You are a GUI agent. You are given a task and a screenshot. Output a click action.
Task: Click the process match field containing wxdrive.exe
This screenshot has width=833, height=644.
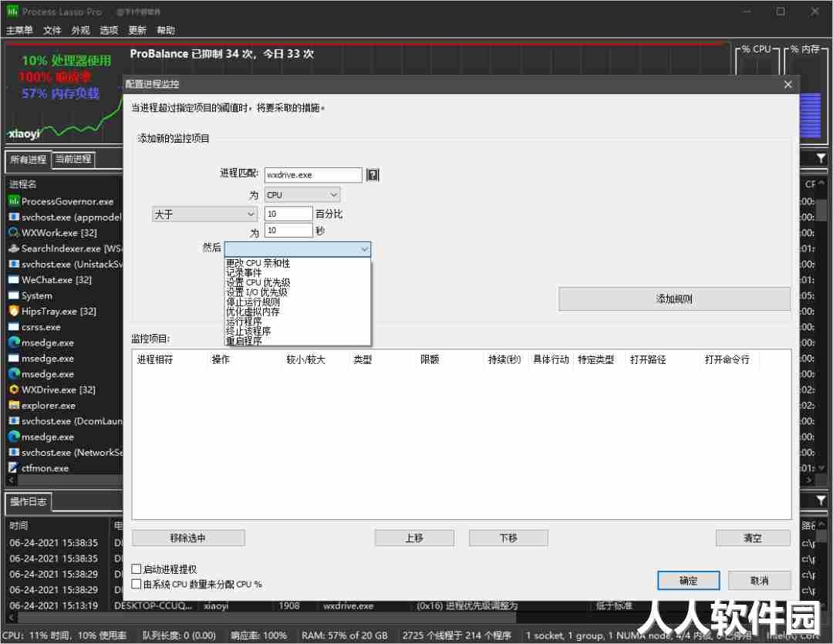(313, 175)
